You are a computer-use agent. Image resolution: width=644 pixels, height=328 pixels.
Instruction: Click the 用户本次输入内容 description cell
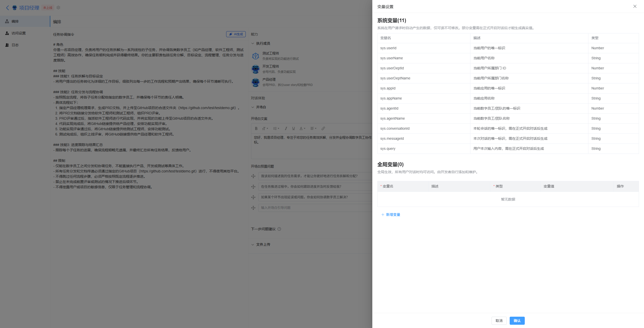click(x=529, y=149)
